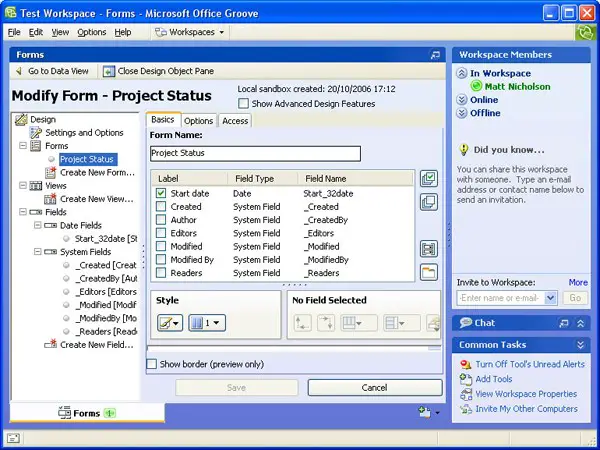Click View Workspace Properties link
The width and height of the screenshot is (600, 450).
click(526, 394)
